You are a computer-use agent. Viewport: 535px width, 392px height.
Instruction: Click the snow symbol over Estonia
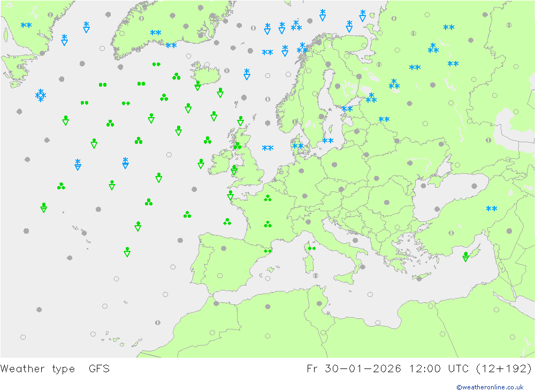pos(347,109)
